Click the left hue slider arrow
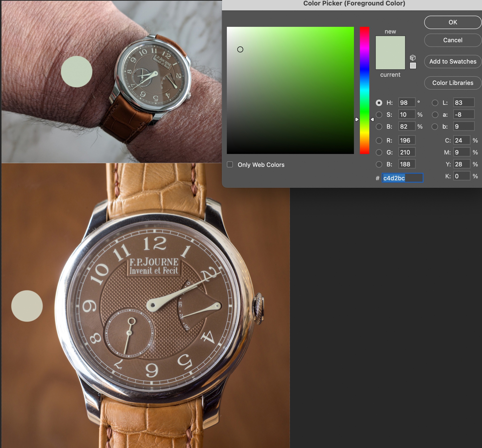This screenshot has height=448, width=482. point(357,119)
